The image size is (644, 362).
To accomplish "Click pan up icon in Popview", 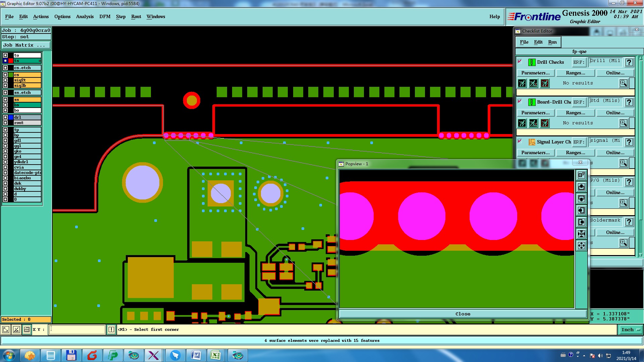I will coord(581,187).
